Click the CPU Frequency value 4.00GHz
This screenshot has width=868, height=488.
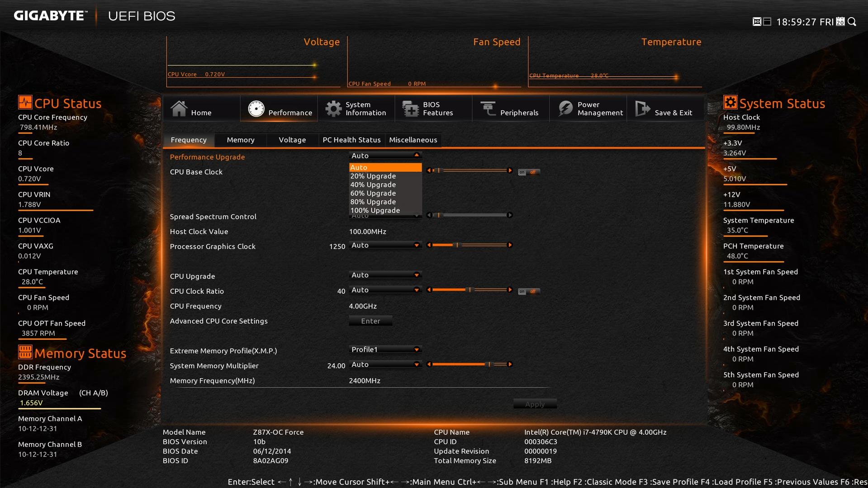point(363,306)
